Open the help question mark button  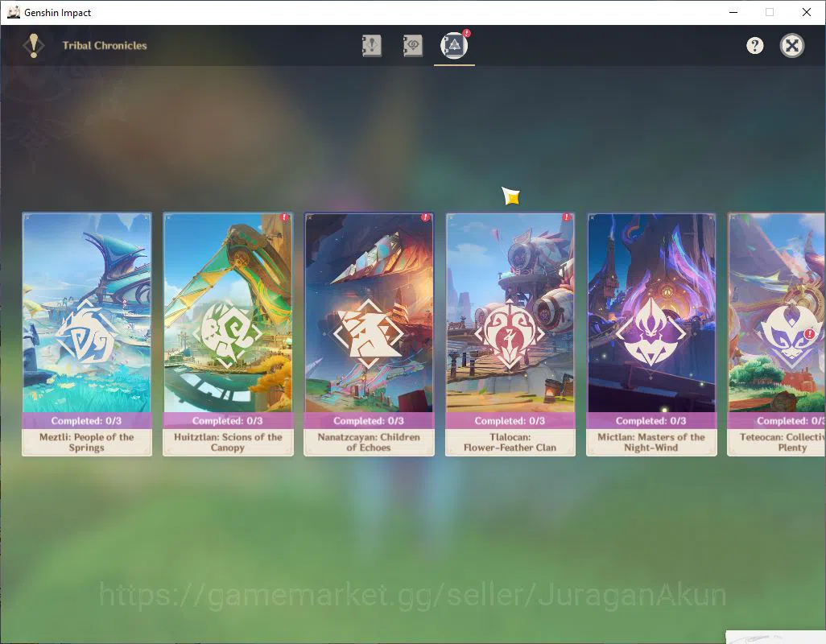point(754,46)
